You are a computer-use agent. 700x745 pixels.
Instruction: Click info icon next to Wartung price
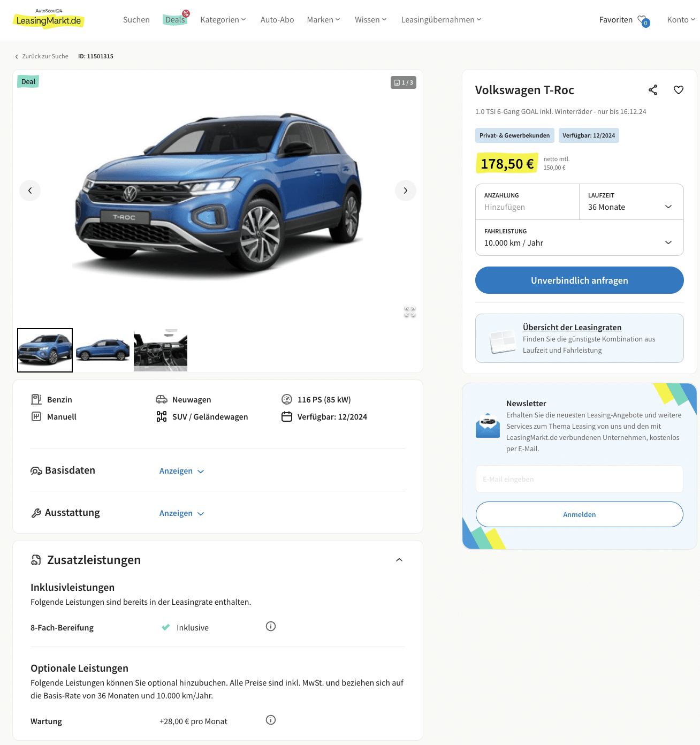point(271,720)
